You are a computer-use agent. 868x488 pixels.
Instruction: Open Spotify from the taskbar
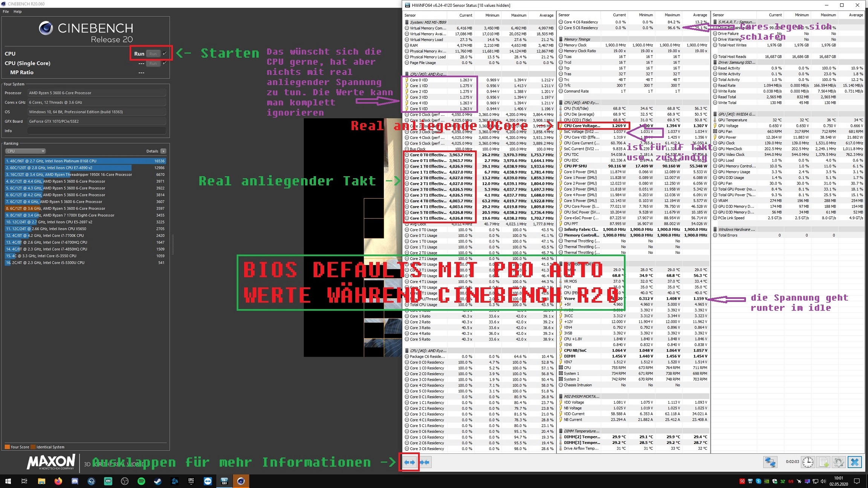(x=141, y=481)
